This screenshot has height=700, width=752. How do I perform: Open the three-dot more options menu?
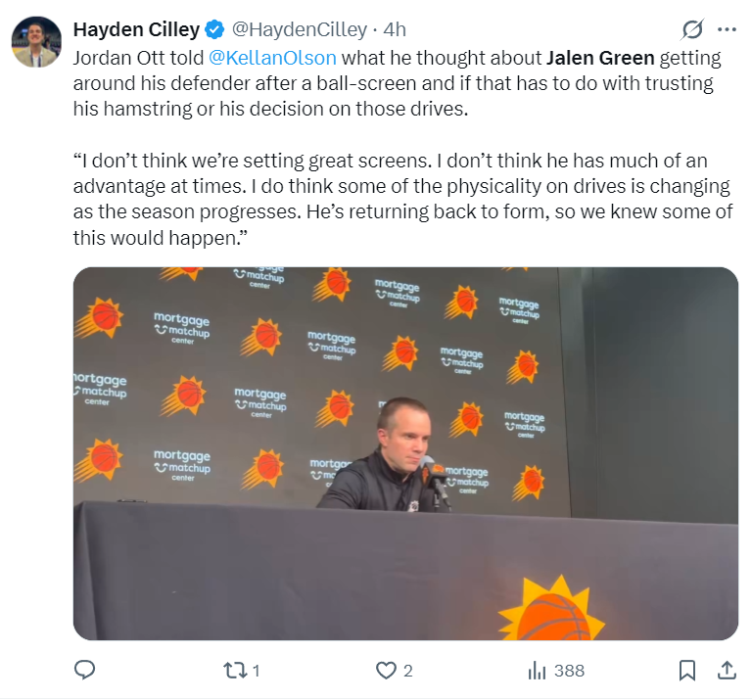727,29
